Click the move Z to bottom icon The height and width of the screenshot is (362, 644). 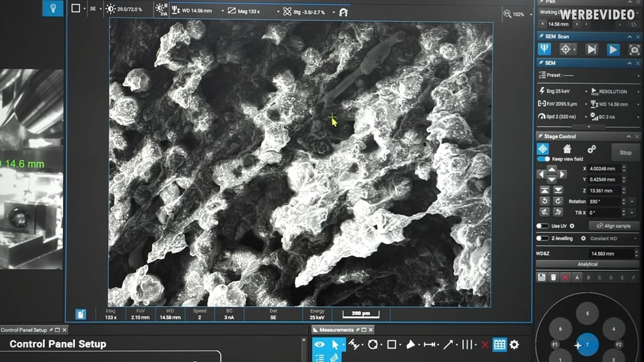click(x=558, y=190)
